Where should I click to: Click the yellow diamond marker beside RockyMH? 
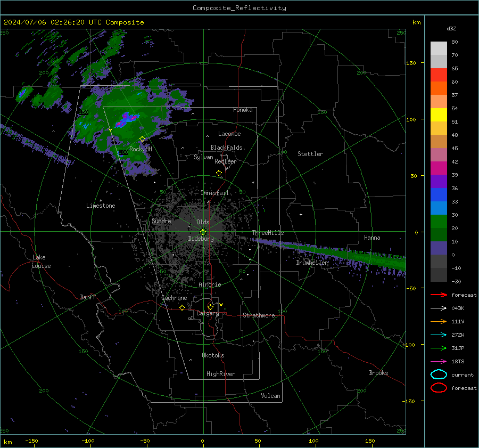click(x=142, y=139)
